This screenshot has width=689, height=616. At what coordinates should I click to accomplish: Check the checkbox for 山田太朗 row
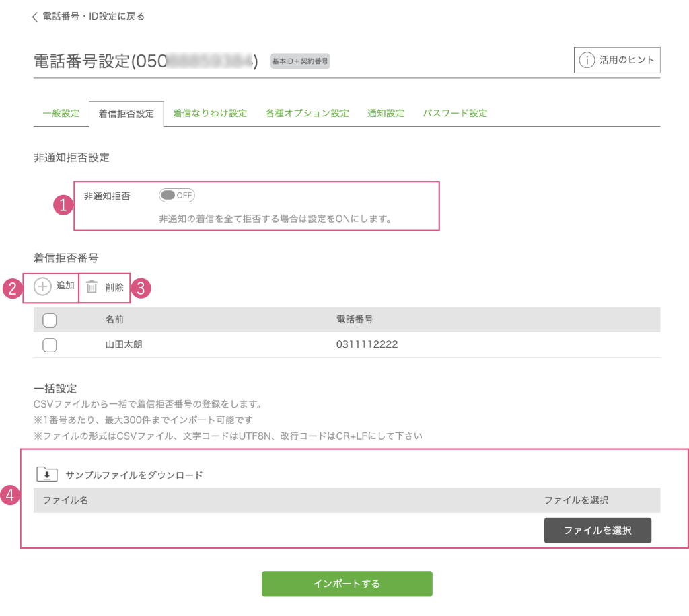click(x=49, y=345)
